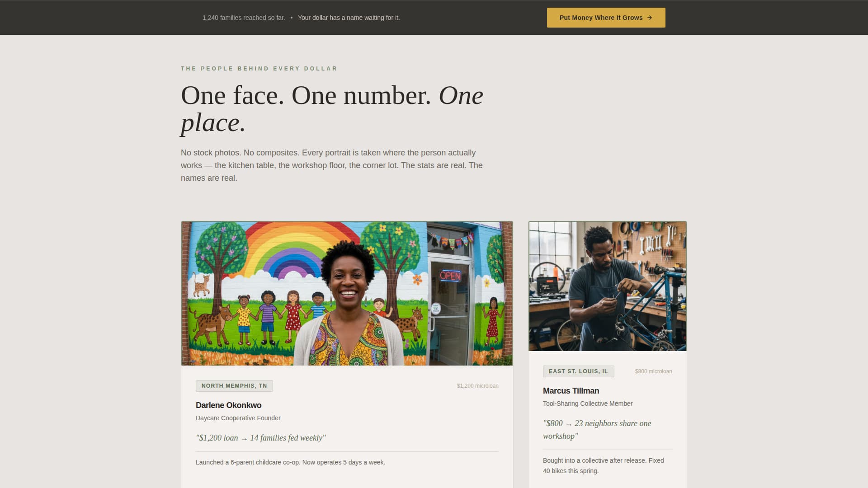Open the EAST ST. LOUIS, IL location badge
Image resolution: width=868 pixels, height=488 pixels.
(x=578, y=371)
